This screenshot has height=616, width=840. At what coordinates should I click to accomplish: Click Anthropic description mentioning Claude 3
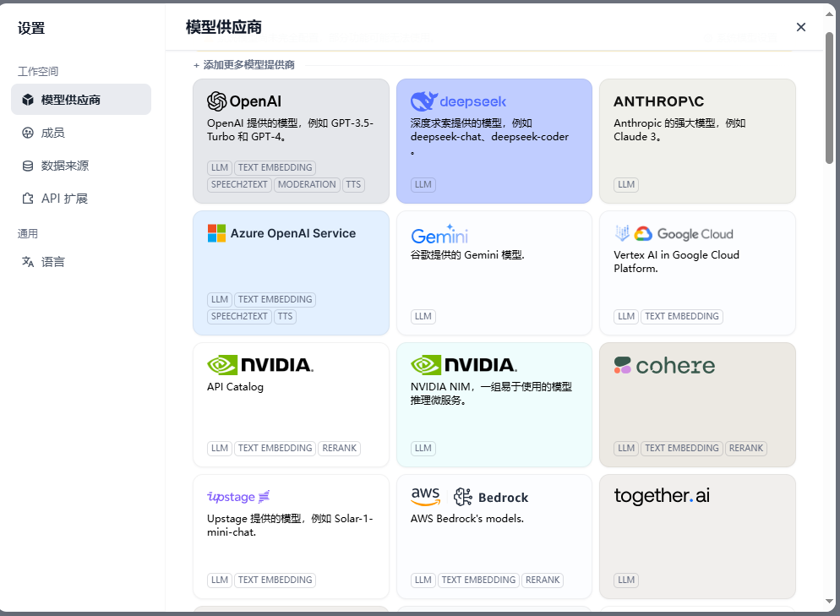[x=679, y=130]
